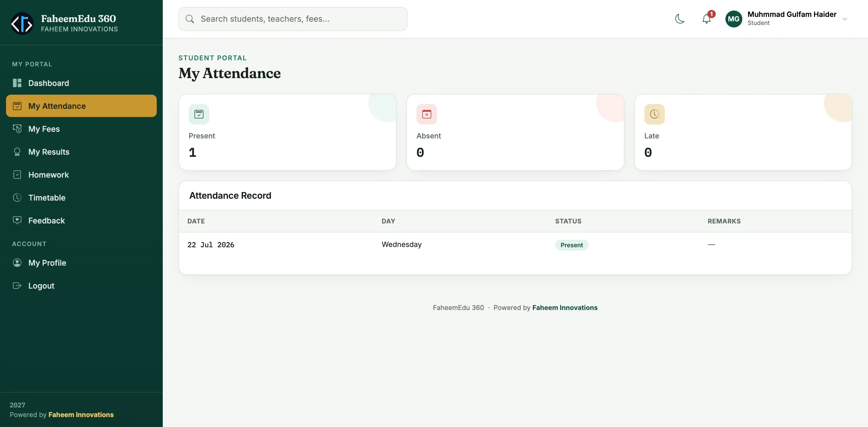Screen dimensions: 868x427
Task: Click the FAHEEM INNOVATIONS subtitle under logo
Action: click(80, 29)
